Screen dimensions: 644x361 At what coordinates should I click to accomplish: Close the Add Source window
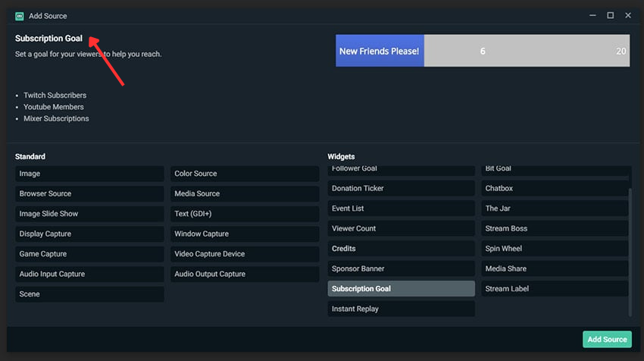pos(628,16)
